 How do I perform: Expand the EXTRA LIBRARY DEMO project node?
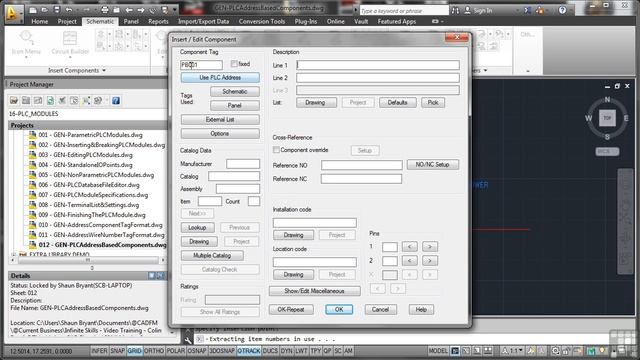click(x=13, y=254)
